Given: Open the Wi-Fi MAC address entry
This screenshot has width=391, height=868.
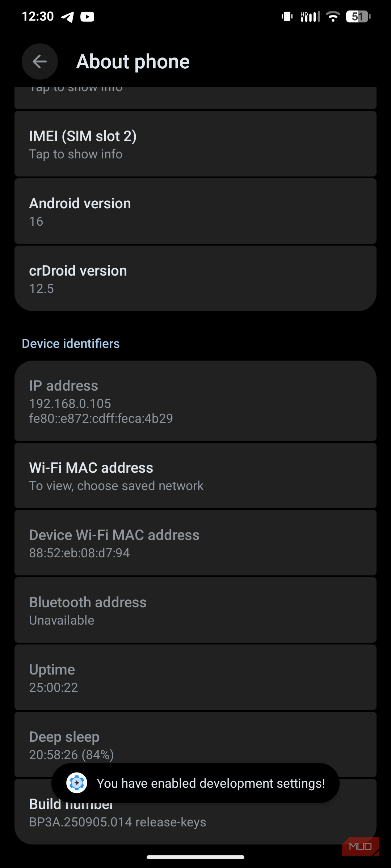Looking at the screenshot, I should 195,476.
